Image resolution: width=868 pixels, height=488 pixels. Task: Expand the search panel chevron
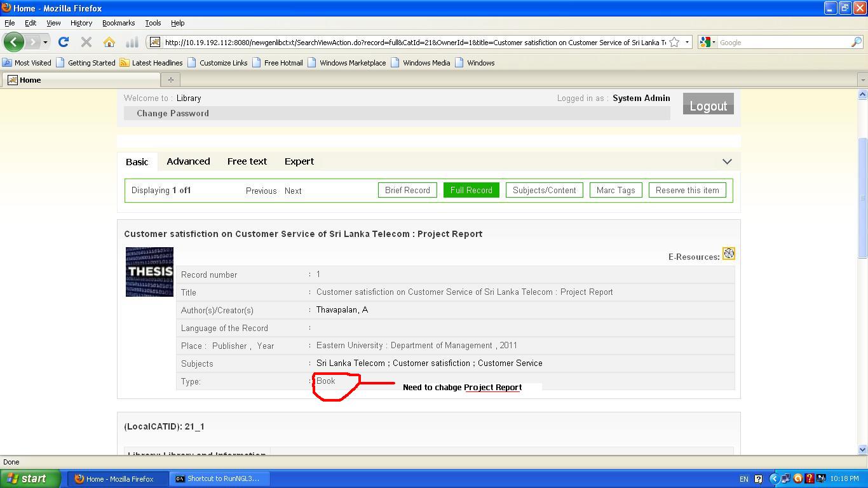[727, 161]
